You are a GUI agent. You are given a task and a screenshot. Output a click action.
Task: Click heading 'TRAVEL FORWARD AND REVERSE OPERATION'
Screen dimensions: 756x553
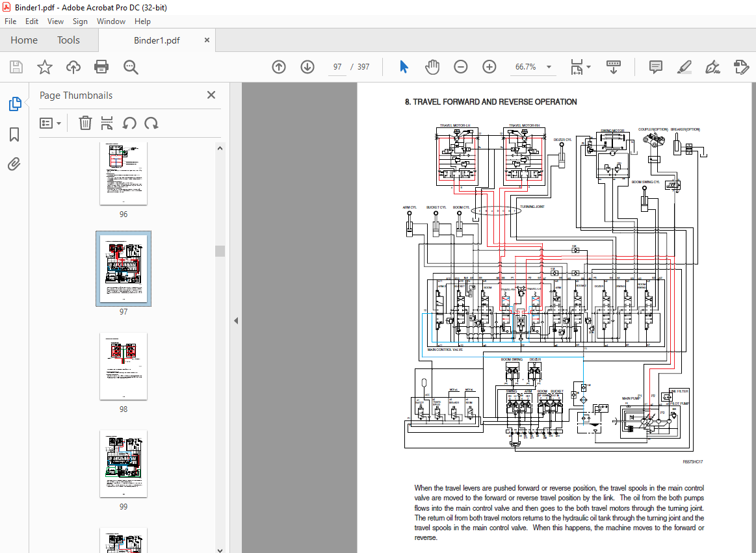(x=495, y=102)
